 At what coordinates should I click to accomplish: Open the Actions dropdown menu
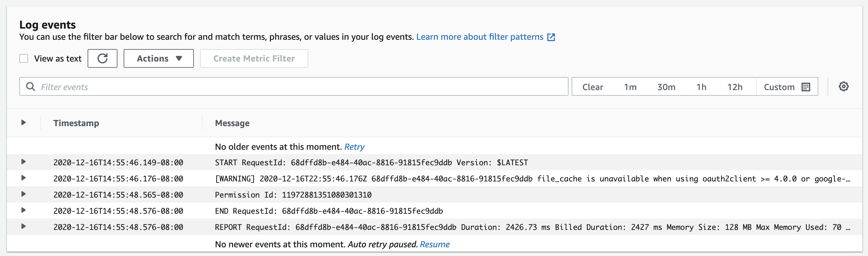click(x=159, y=59)
